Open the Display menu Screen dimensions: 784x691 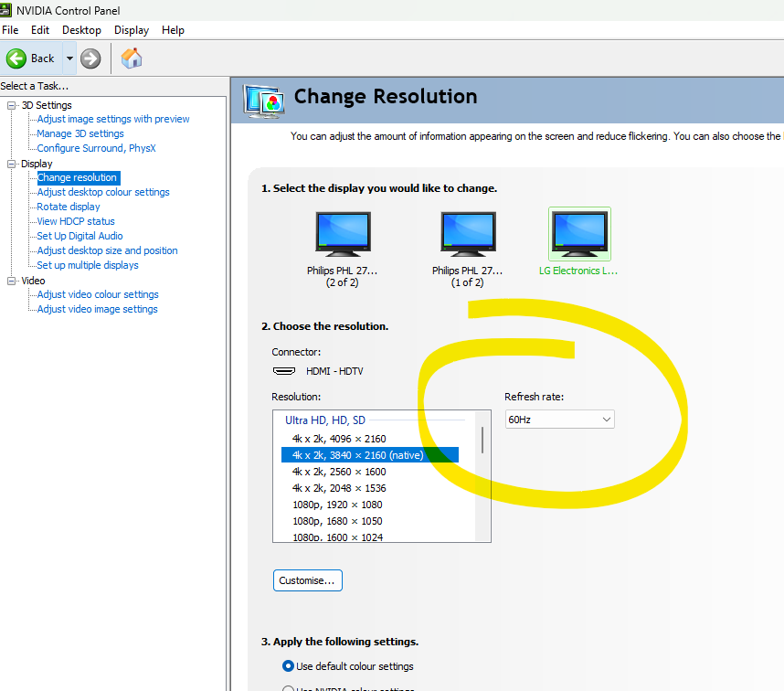pyautogui.click(x=132, y=30)
